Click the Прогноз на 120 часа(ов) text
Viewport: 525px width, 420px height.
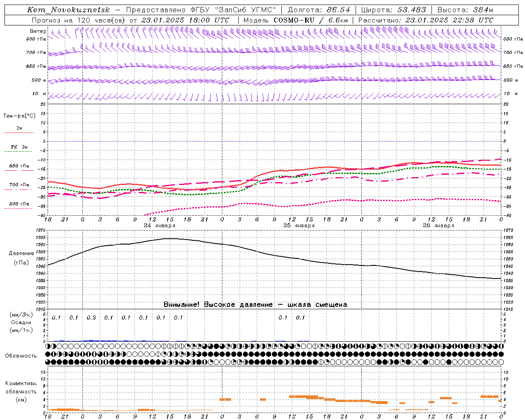pos(79,20)
